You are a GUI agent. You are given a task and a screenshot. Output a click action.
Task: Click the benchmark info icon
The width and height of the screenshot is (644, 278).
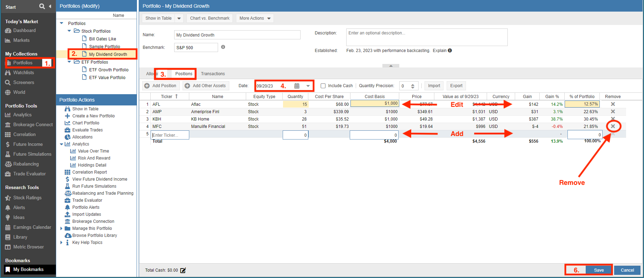click(223, 47)
